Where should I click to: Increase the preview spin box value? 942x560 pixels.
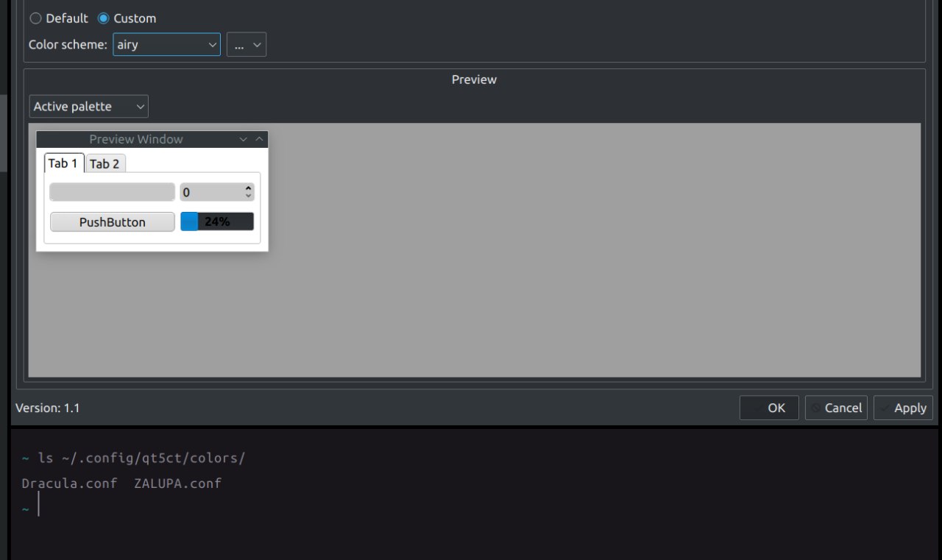tap(248, 188)
